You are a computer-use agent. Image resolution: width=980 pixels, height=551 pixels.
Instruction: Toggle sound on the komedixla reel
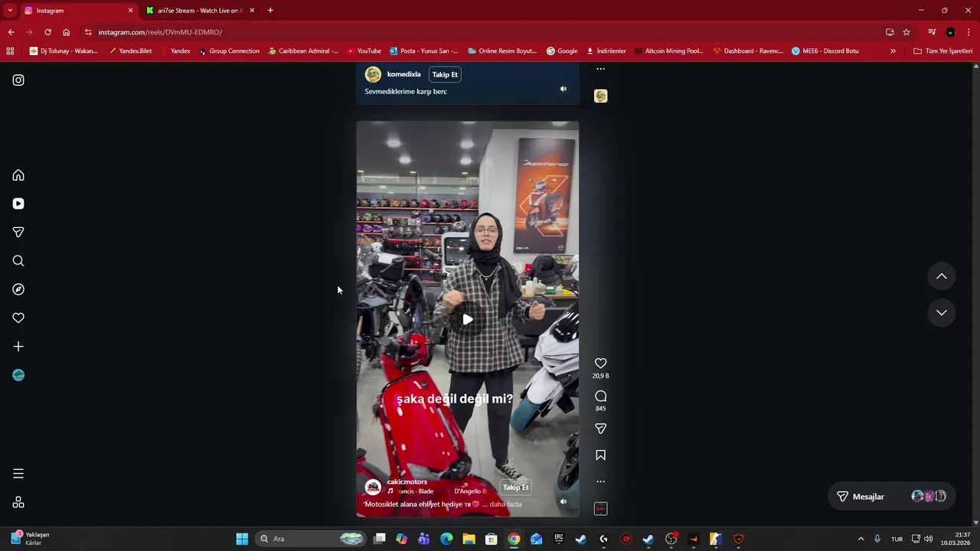click(563, 89)
